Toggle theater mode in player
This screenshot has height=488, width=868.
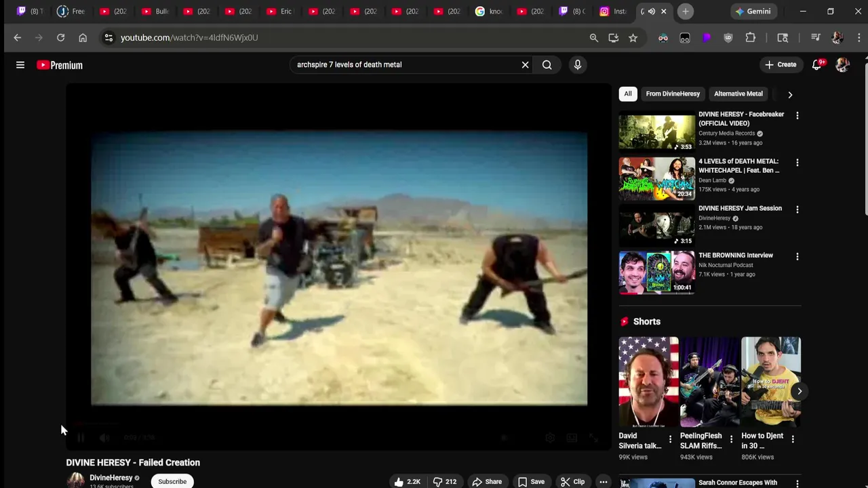tap(572, 438)
